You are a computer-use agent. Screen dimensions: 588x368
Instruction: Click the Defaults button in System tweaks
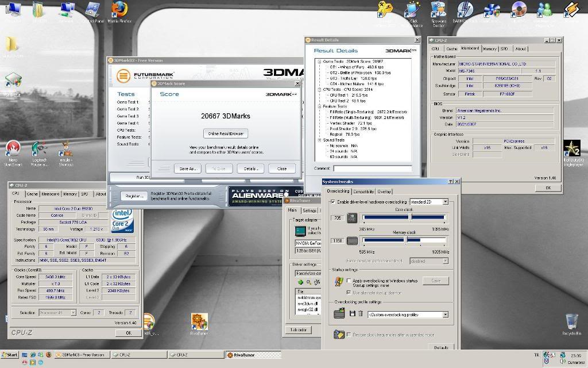(441, 348)
